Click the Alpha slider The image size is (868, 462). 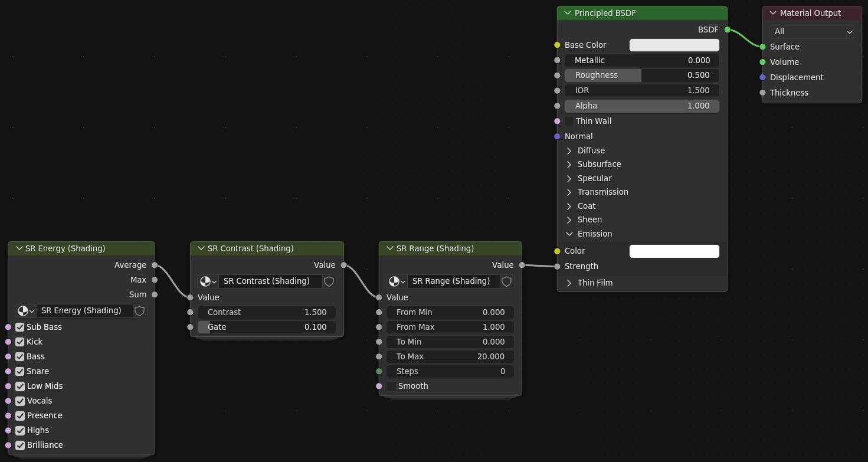(642, 106)
